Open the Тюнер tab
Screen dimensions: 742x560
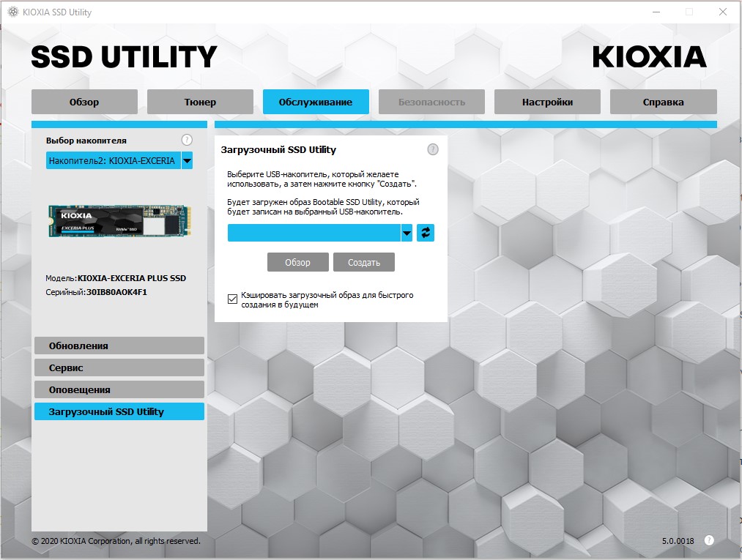point(200,102)
